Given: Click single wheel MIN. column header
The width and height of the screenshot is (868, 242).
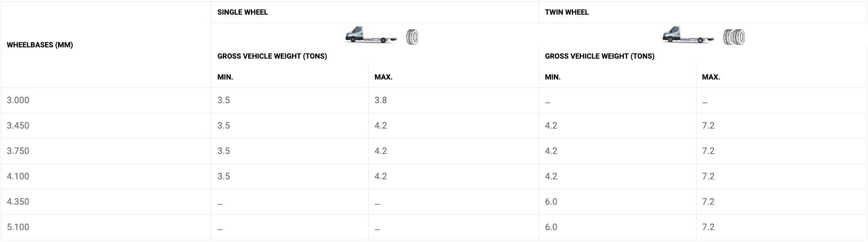Looking at the screenshot, I should point(226,77).
